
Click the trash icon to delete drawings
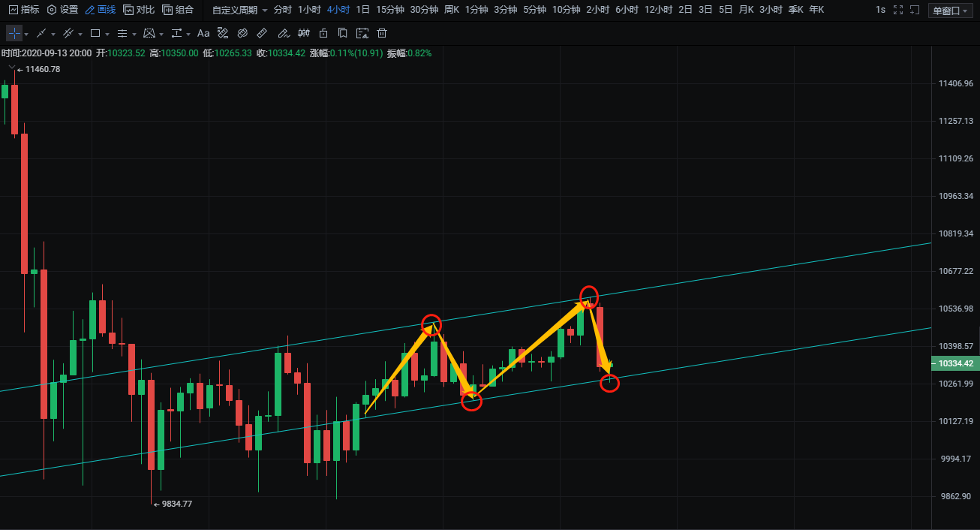[x=382, y=34]
